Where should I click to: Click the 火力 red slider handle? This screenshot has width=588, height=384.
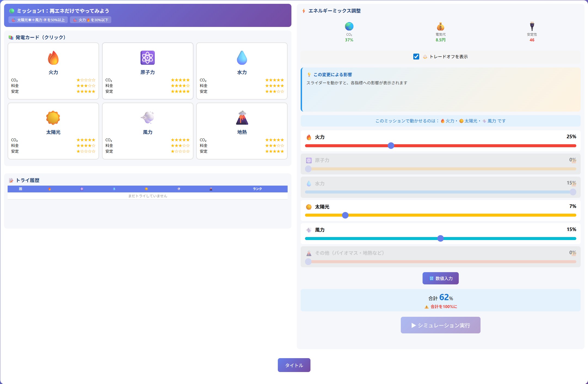[x=391, y=146]
